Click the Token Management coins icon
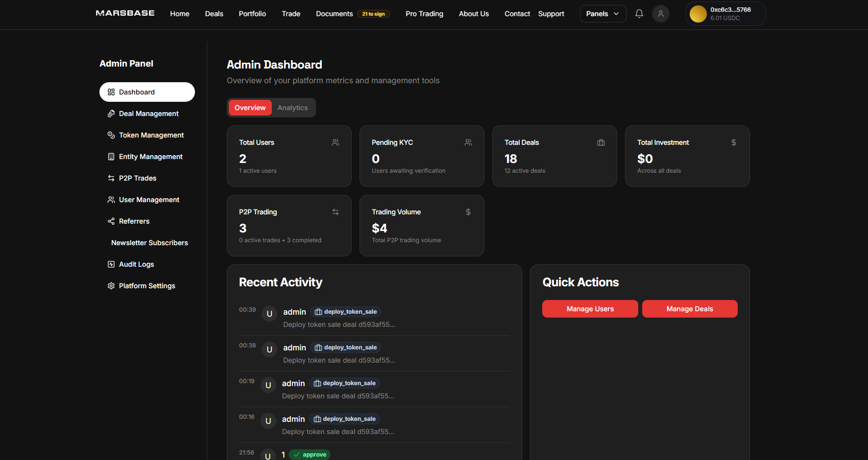The image size is (868, 460). click(x=111, y=135)
